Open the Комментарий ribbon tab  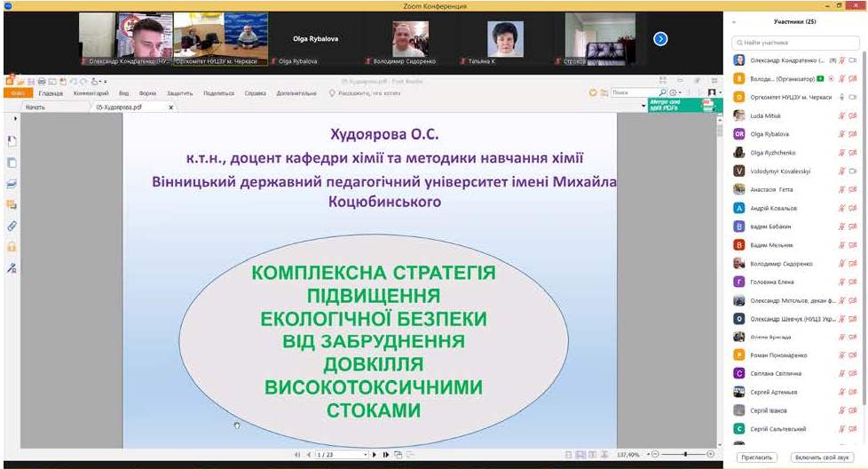pos(91,93)
